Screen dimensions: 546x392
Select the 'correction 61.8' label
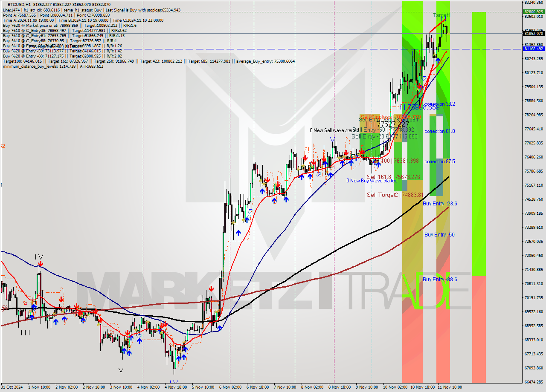pos(440,131)
